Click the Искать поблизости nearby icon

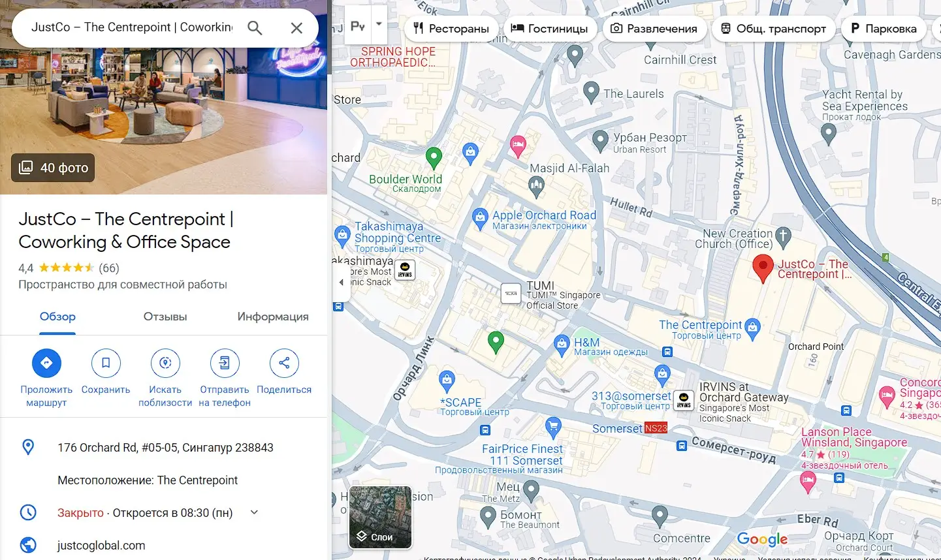(x=165, y=363)
